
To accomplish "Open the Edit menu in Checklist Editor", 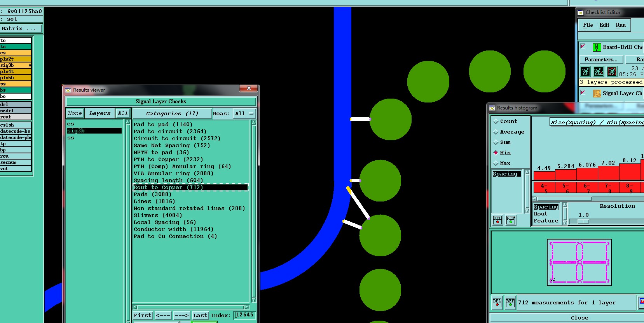I will (604, 25).
